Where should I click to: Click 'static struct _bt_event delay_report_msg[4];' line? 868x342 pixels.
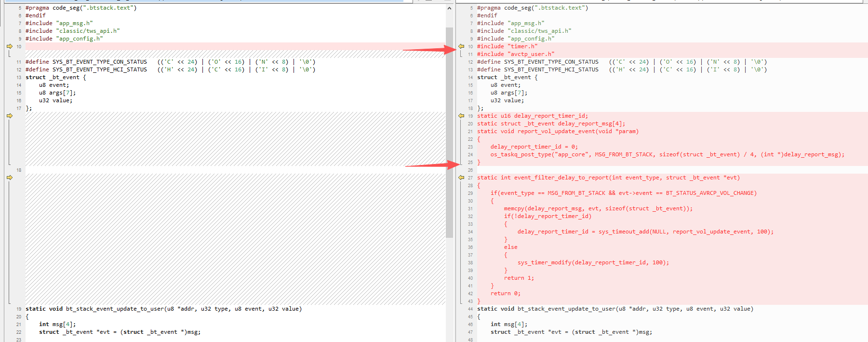coord(551,123)
